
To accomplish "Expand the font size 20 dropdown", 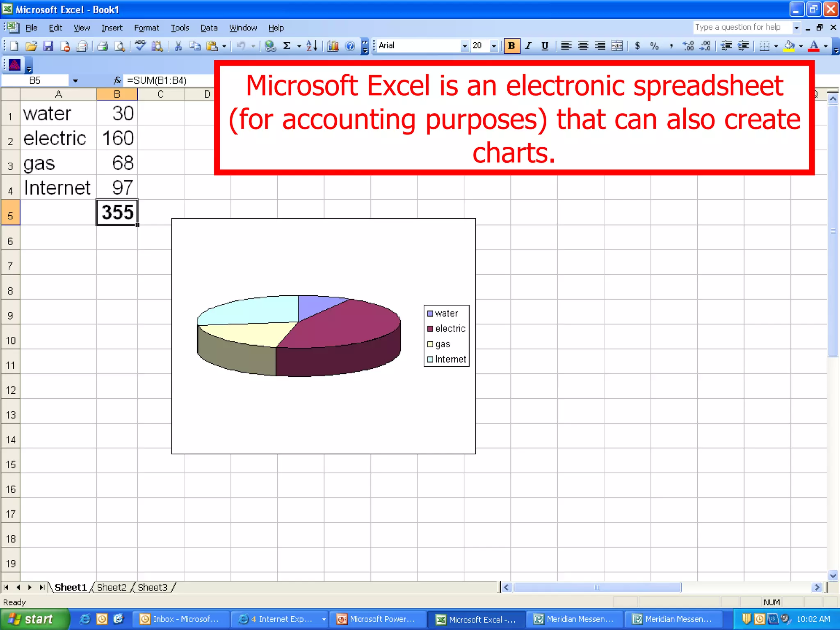I will (x=494, y=46).
